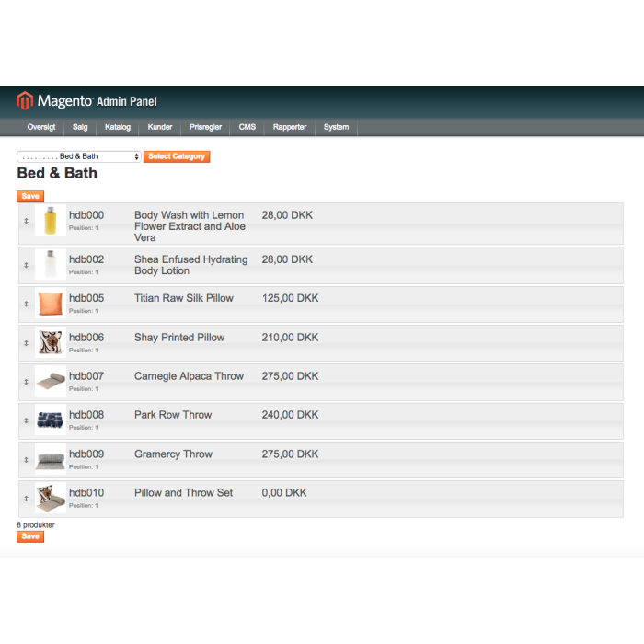Click the Shay Printed Pillow name
This screenshot has width=644, height=644.
coord(179,338)
